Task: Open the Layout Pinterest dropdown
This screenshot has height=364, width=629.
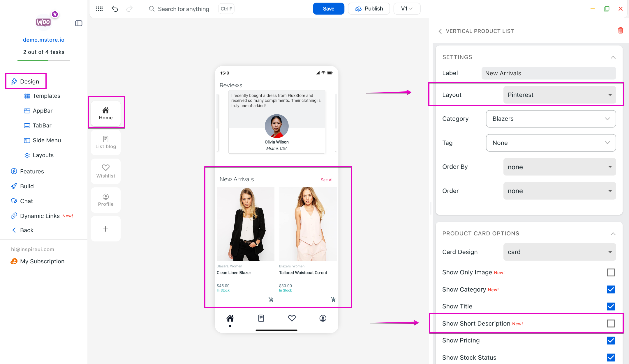Action: 559,95
